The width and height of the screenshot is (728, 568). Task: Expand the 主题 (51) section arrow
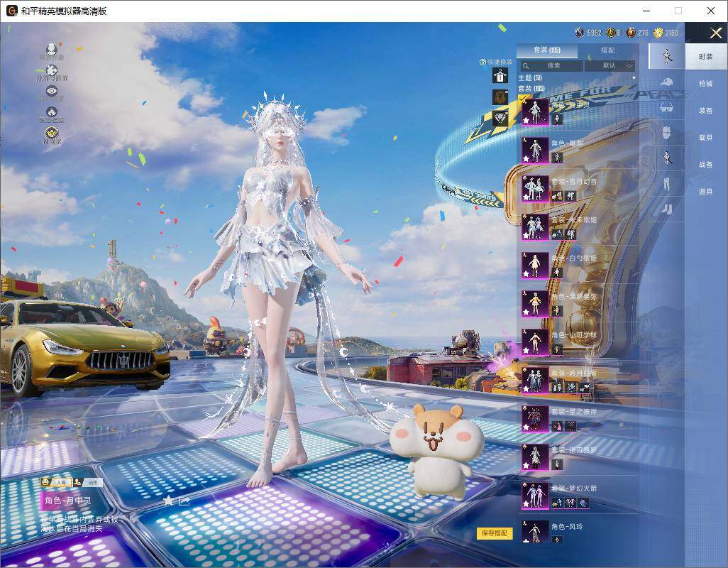point(634,78)
